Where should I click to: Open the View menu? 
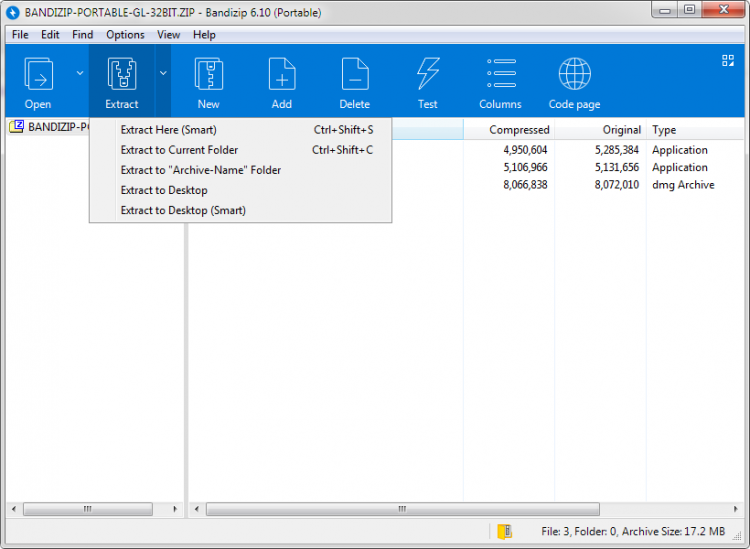[x=168, y=34]
